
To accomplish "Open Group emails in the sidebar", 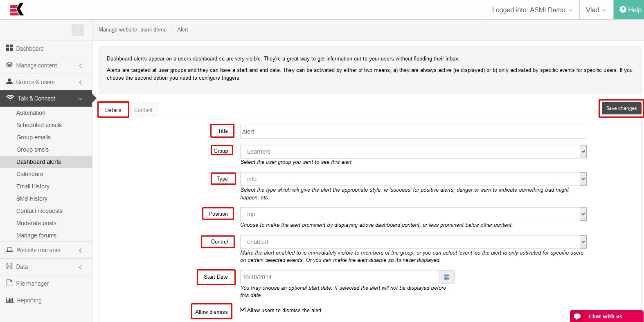I will point(34,137).
